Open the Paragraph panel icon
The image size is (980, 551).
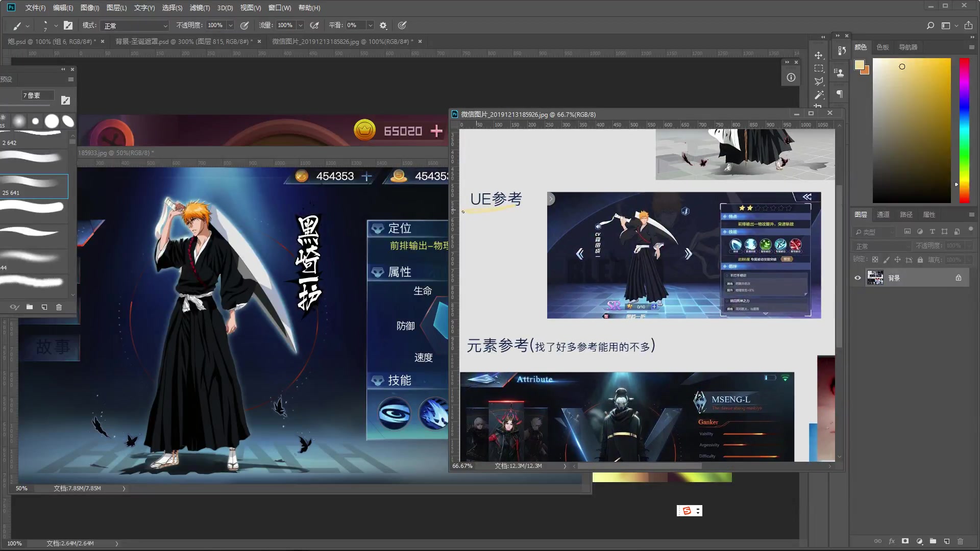coord(840,94)
